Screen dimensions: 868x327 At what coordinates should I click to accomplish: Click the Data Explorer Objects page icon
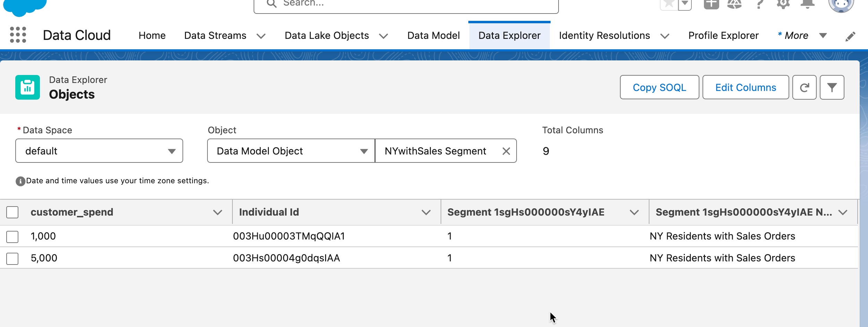[x=27, y=87]
